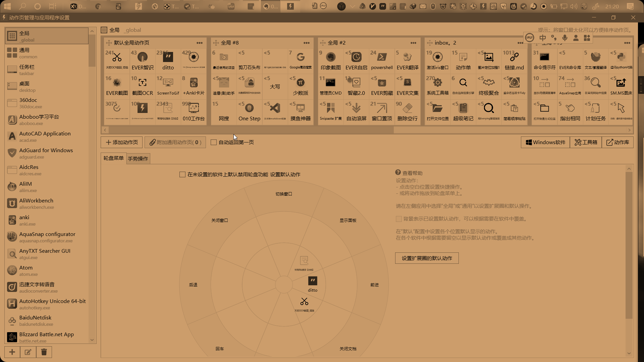Open 查看帮助 help link
644x362 pixels.
pyautogui.click(x=412, y=173)
